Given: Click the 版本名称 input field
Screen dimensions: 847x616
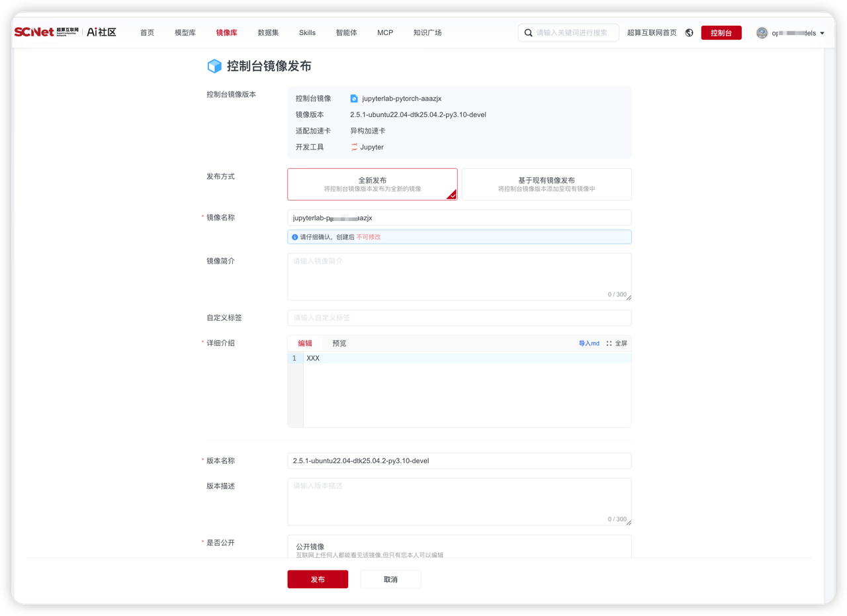Looking at the screenshot, I should coord(459,461).
